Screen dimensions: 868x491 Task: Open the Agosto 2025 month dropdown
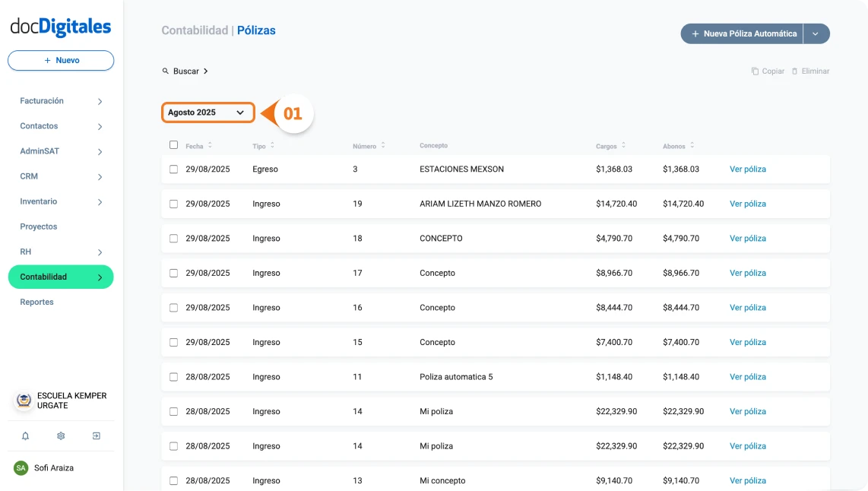207,112
